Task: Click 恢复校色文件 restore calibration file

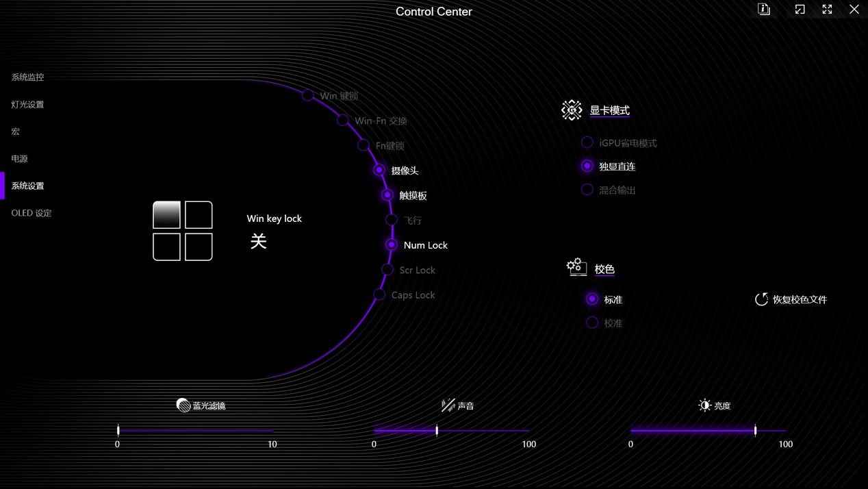Action: (x=800, y=299)
